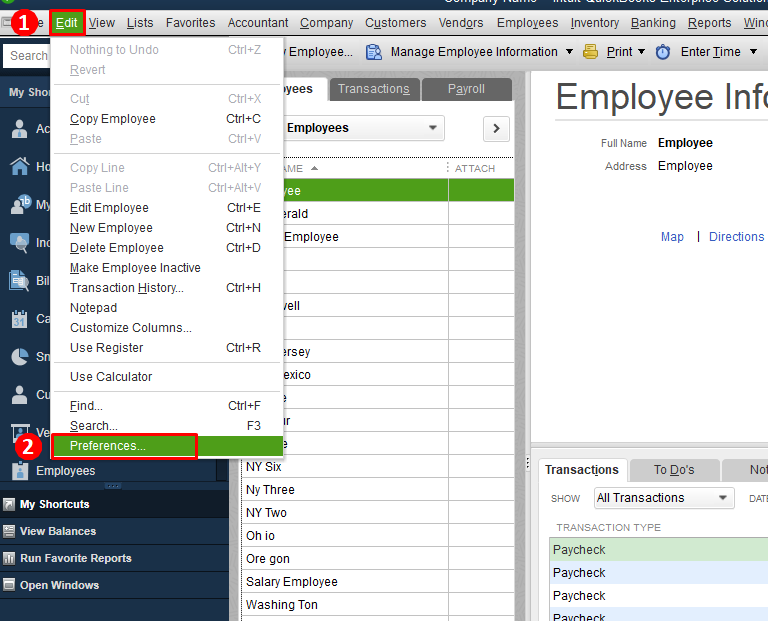Expand the Enter Time dropdown arrow

pos(753,51)
